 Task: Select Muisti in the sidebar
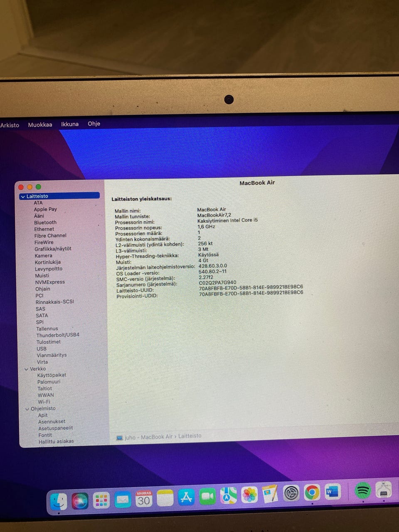point(42,275)
